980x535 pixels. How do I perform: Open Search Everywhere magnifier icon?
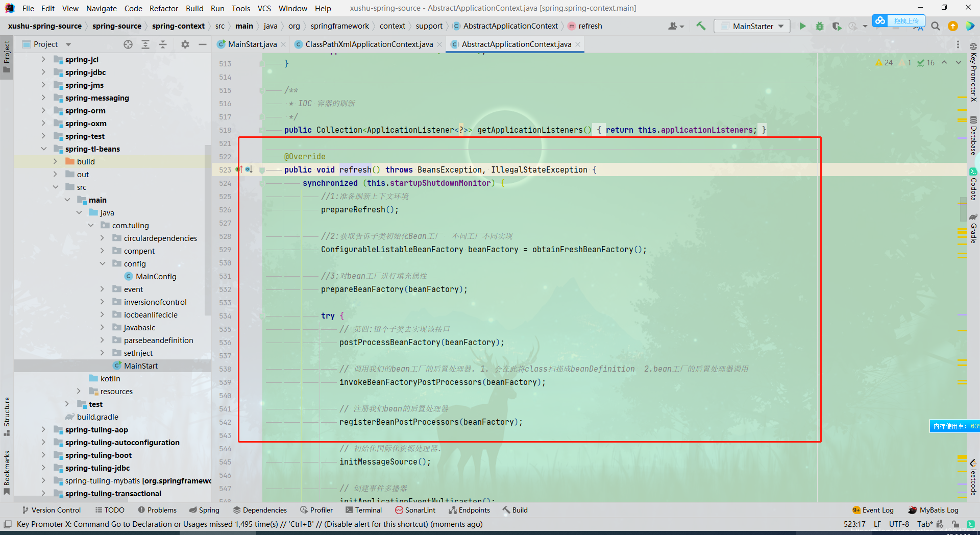coord(936,26)
